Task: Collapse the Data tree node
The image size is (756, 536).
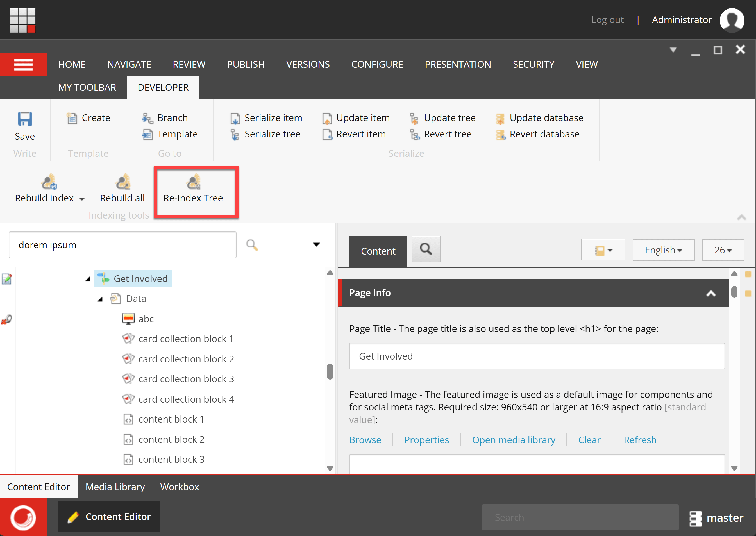Action: tap(100, 299)
